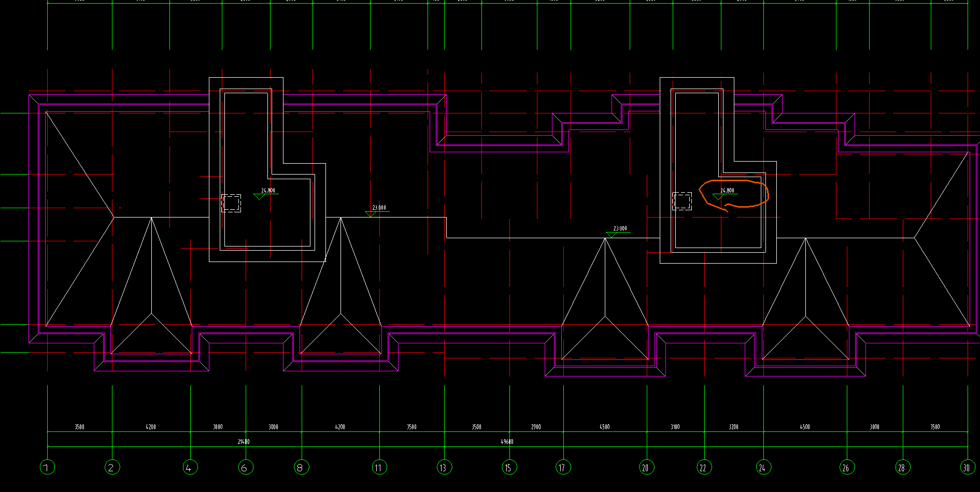Select the dashed square symbol near axis 20
Image resolution: width=980 pixels, height=492 pixels.
[x=682, y=201]
